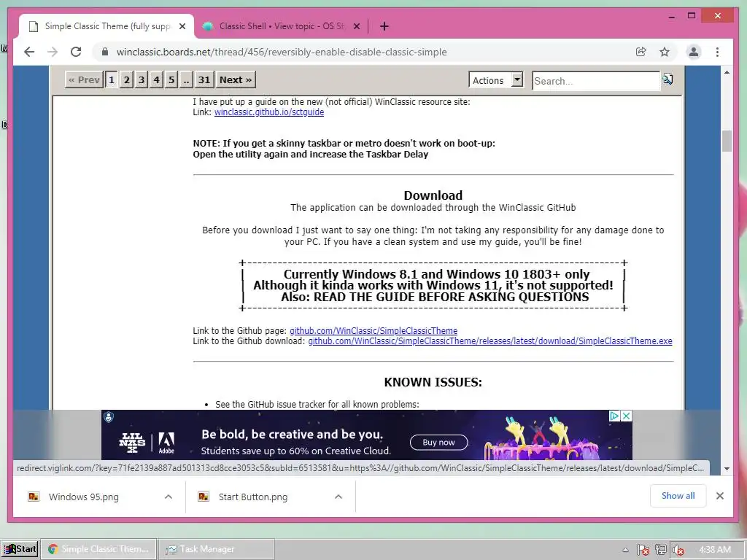Click the Next page button

pyautogui.click(x=236, y=79)
